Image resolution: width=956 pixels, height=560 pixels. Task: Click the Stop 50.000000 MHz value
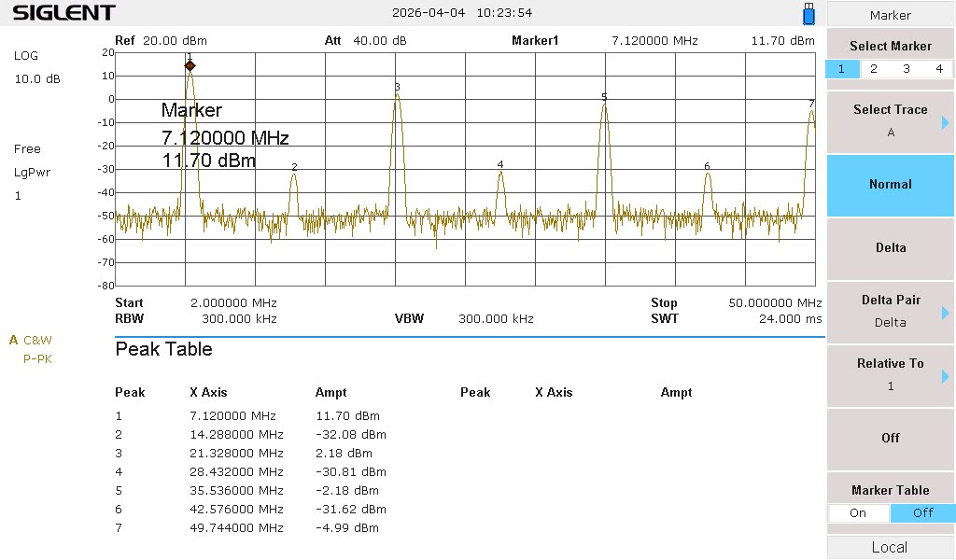(x=775, y=302)
